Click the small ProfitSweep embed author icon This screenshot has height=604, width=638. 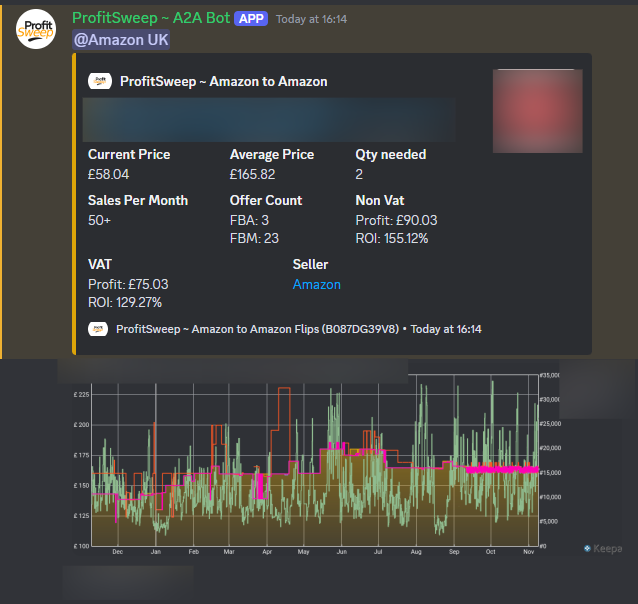(100, 81)
